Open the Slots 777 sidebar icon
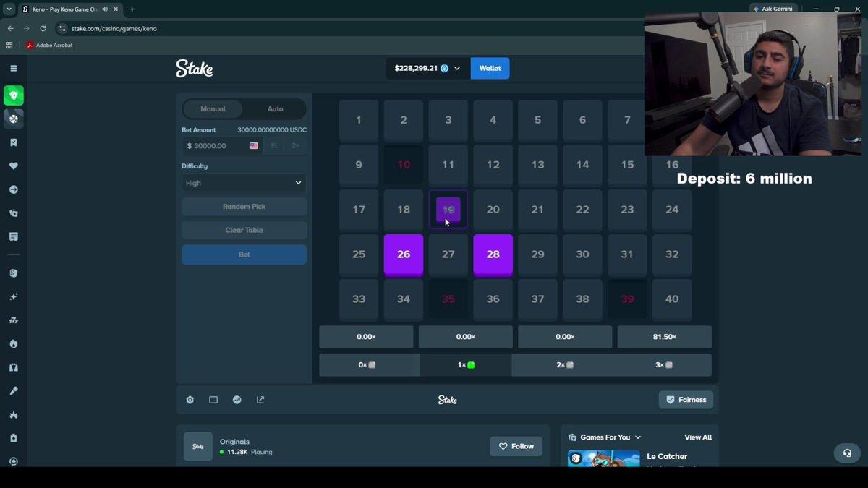This screenshot has width=868, height=488. tap(13, 320)
